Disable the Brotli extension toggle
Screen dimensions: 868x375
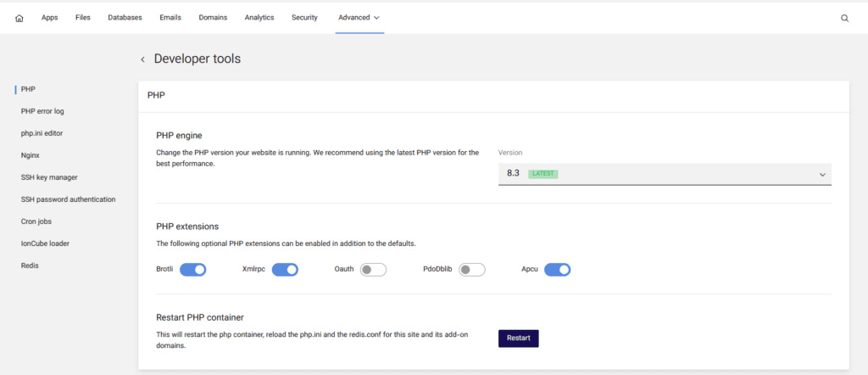tap(192, 270)
